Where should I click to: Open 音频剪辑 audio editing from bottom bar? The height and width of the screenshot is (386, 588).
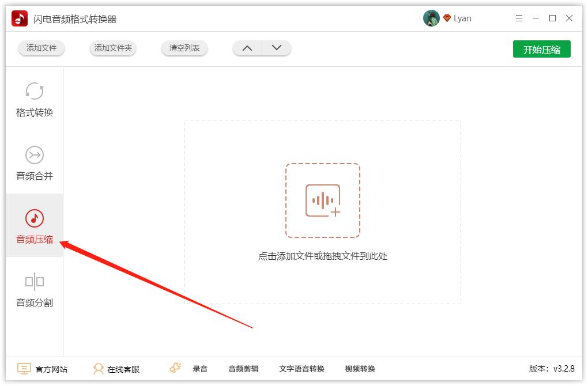(x=243, y=369)
